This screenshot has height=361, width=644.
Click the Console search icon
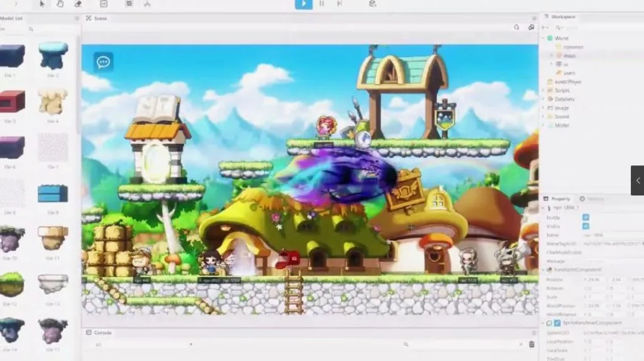(x=406, y=345)
